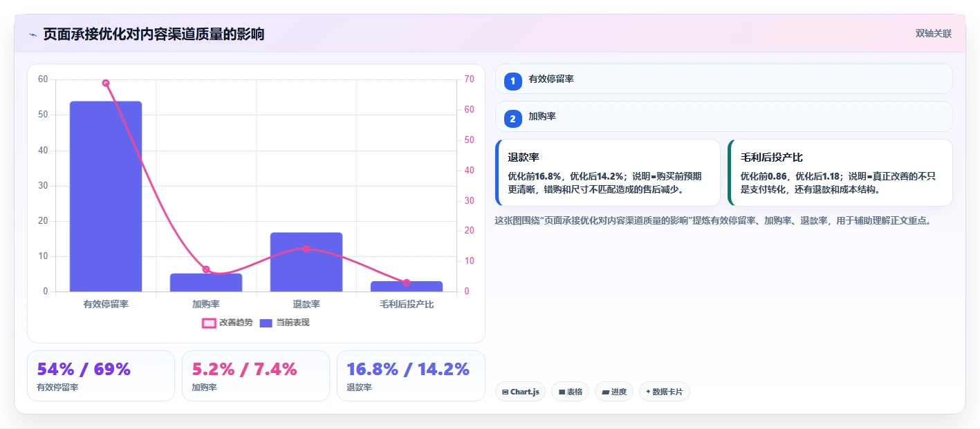Click the Chart.js tag
This screenshot has width=980, height=429.
click(x=520, y=392)
